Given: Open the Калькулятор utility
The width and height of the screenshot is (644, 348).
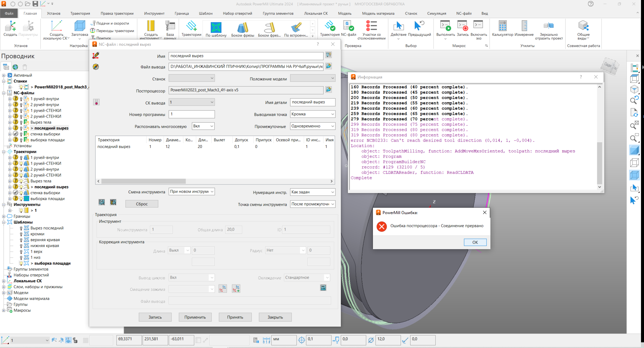Looking at the screenshot, I should coord(502,26).
